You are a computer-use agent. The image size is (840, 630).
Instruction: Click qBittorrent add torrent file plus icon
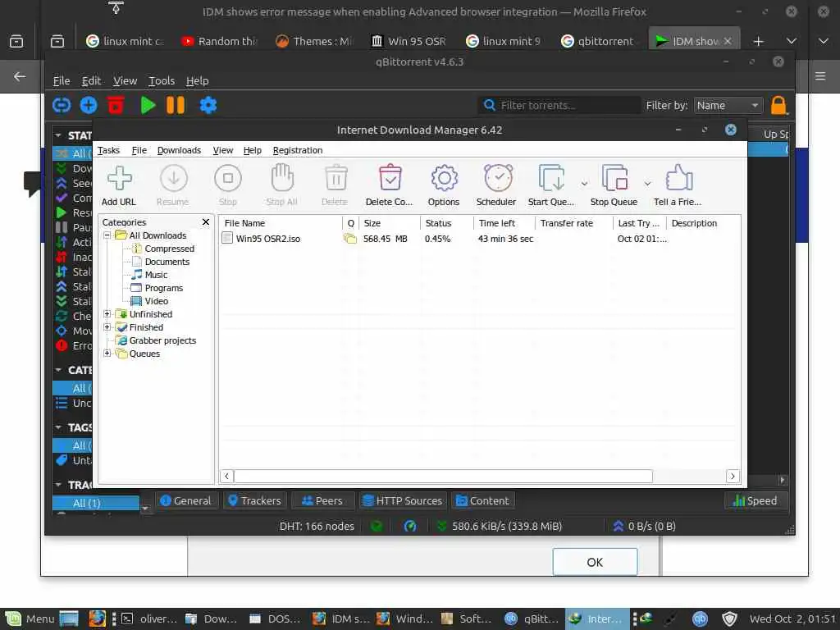pos(89,105)
